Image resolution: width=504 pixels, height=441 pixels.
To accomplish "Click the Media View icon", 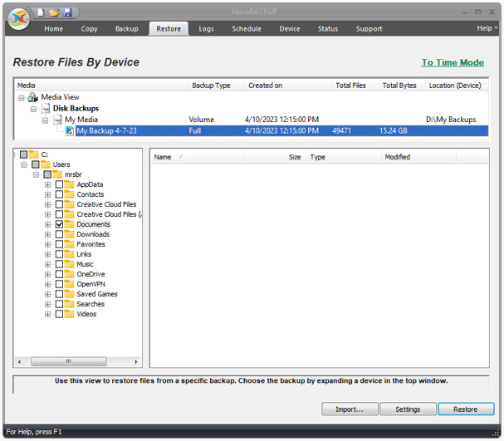I will 32,97.
